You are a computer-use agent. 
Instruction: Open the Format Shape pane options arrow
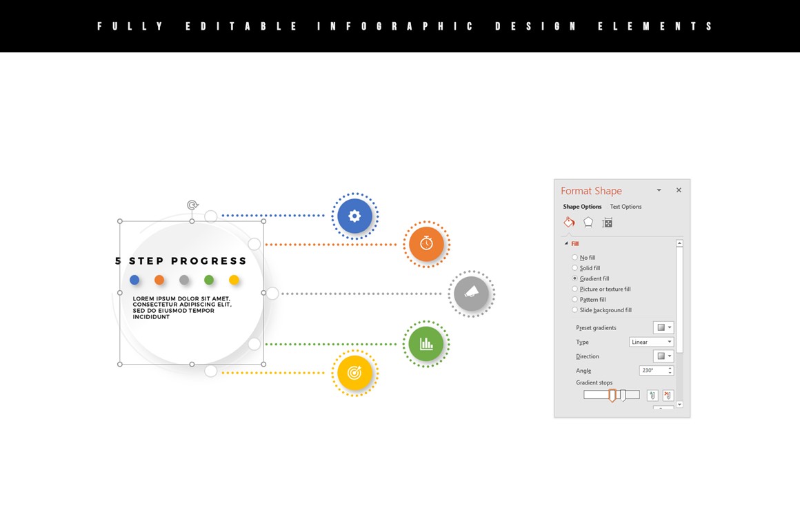click(659, 191)
